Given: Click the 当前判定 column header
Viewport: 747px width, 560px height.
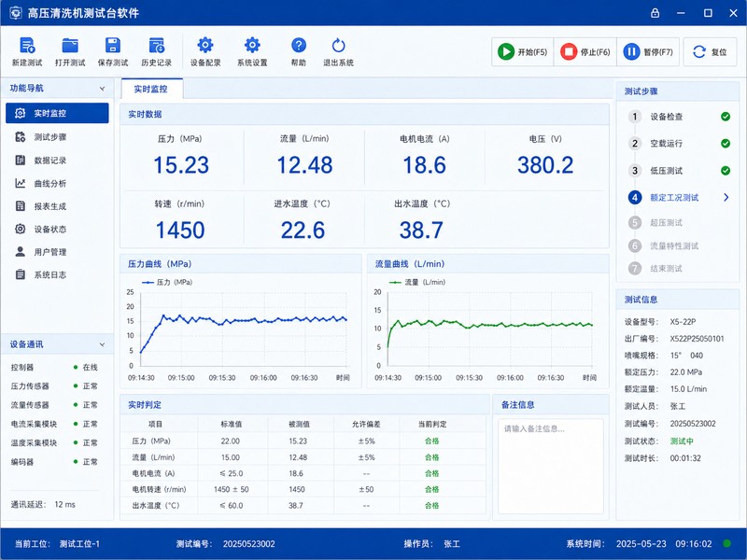Looking at the screenshot, I should (432, 424).
